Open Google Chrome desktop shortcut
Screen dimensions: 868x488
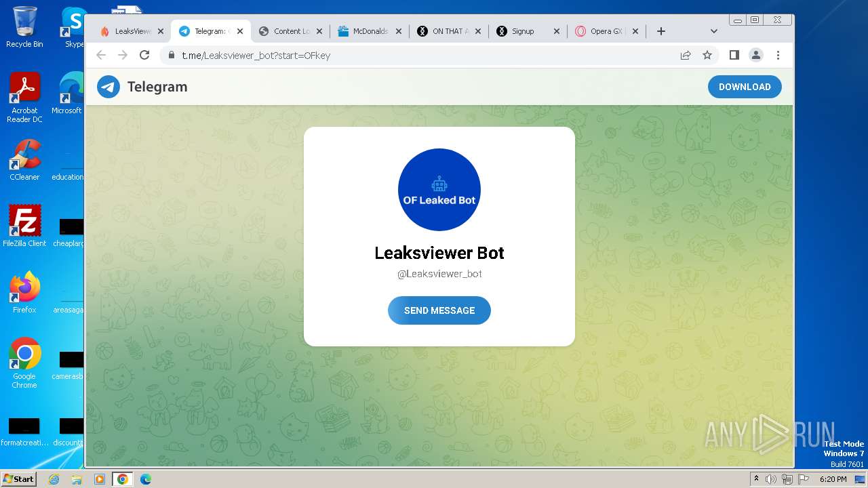(x=24, y=363)
